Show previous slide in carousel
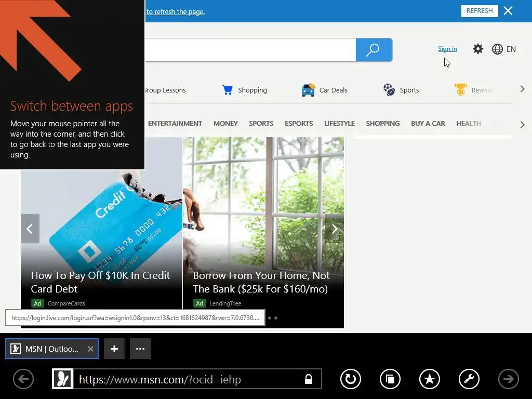 point(30,229)
